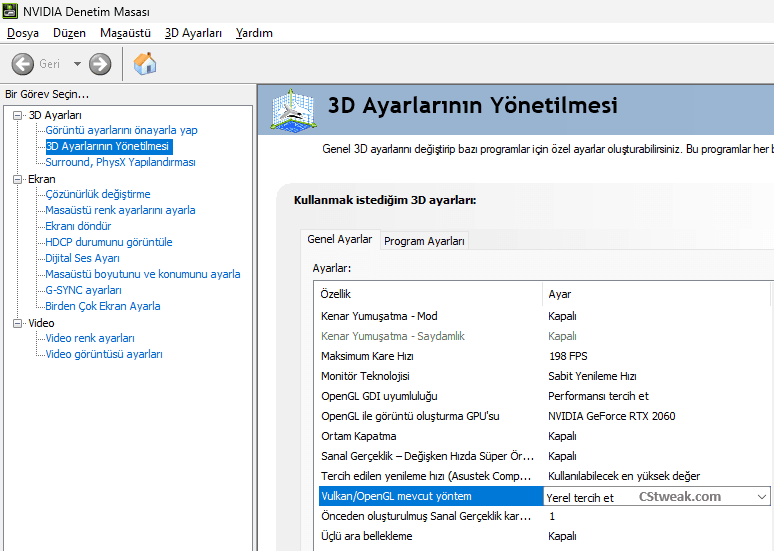This screenshot has height=551, width=774.
Task: Open Surround, PhysX Yapılandırması
Action: click(120, 162)
